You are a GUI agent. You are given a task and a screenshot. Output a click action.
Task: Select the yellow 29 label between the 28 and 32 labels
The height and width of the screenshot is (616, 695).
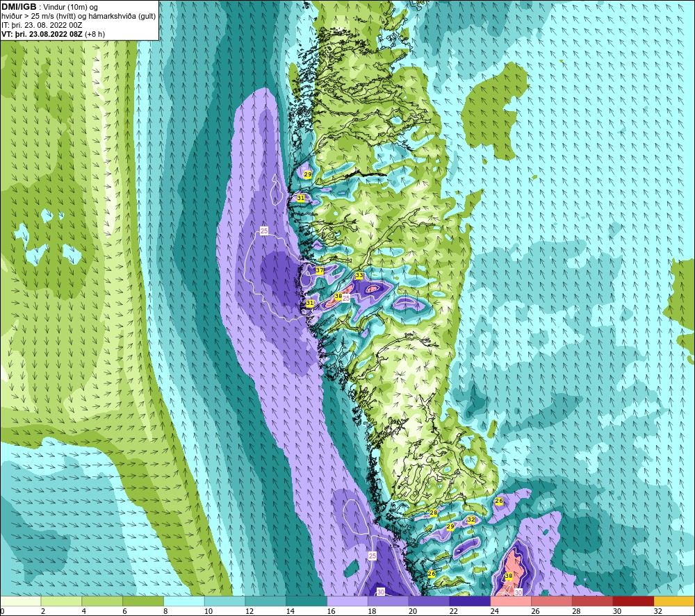pyautogui.click(x=450, y=526)
